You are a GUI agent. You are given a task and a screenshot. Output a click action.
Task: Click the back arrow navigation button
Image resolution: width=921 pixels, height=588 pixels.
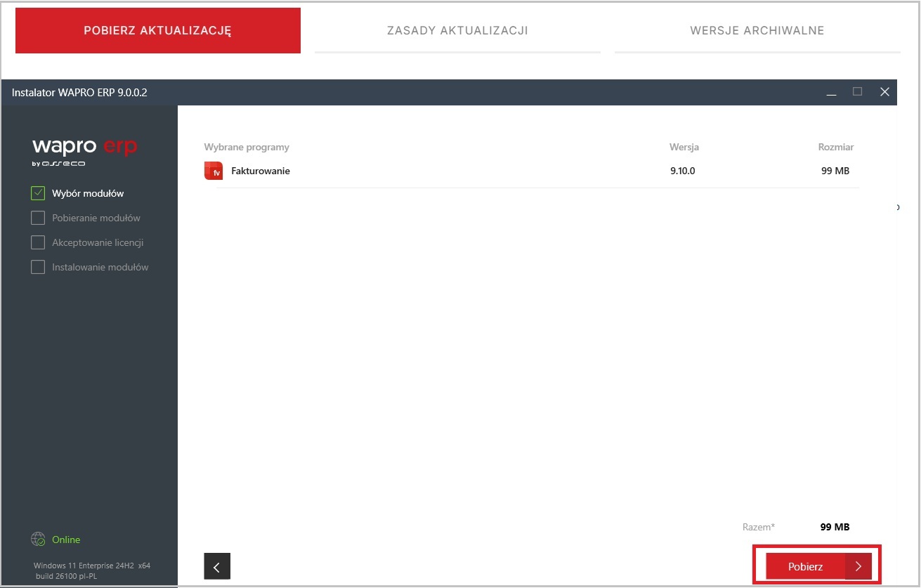click(x=217, y=566)
